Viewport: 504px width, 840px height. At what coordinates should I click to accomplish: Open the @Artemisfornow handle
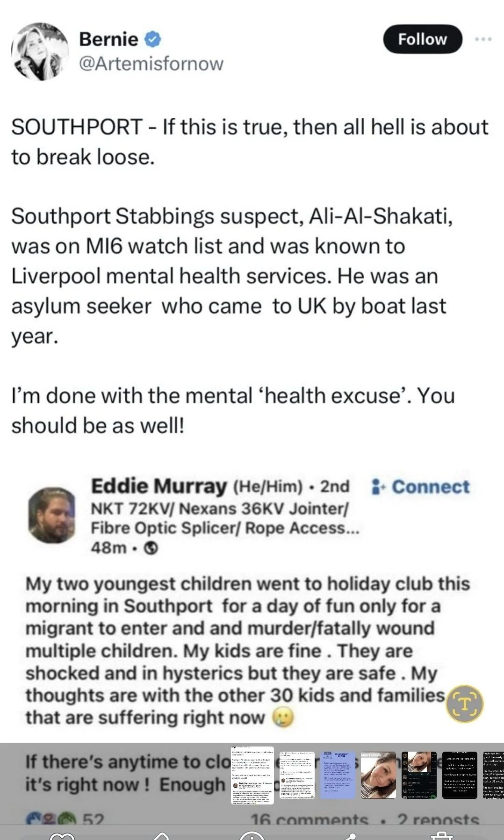pyautogui.click(x=151, y=64)
